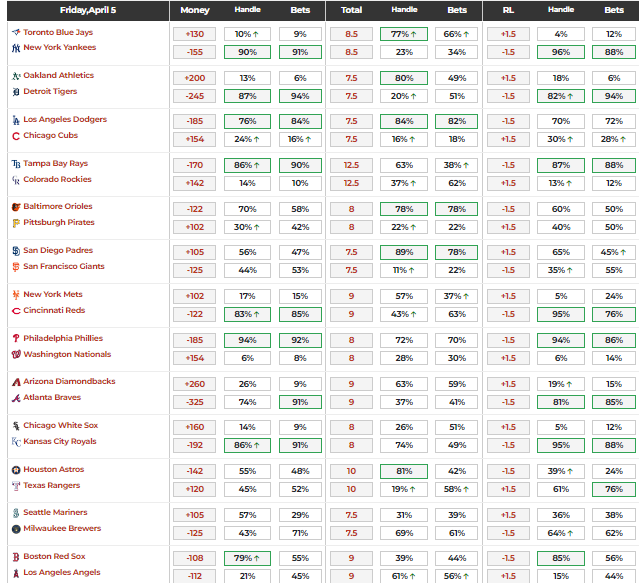Click the Detroit Tigers logo icon
This screenshot has width=644, height=583.
[16, 92]
